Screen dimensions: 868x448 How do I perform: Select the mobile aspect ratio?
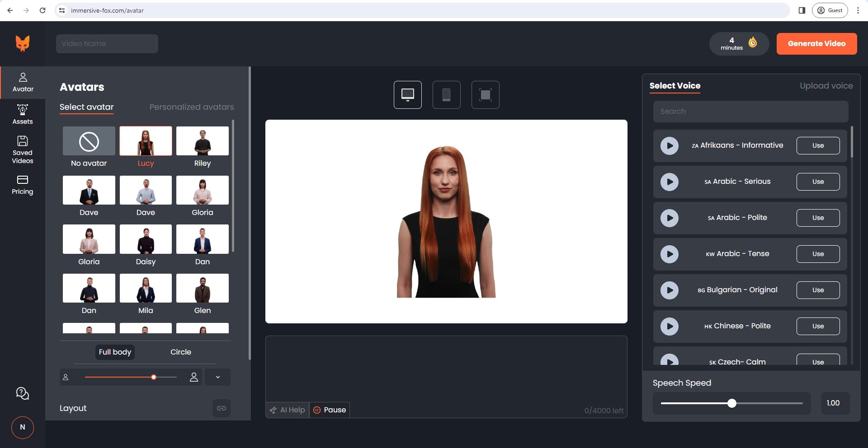tap(446, 94)
